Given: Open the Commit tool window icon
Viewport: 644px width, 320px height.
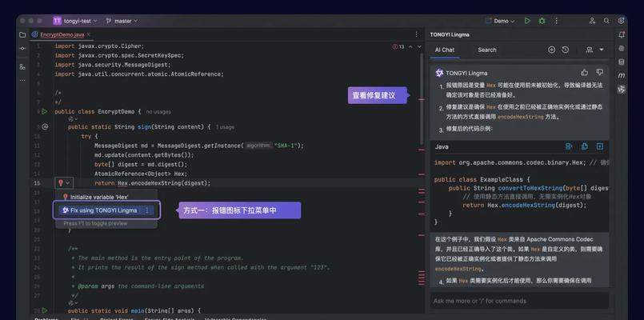Looking at the screenshot, I should pyautogui.click(x=22, y=49).
